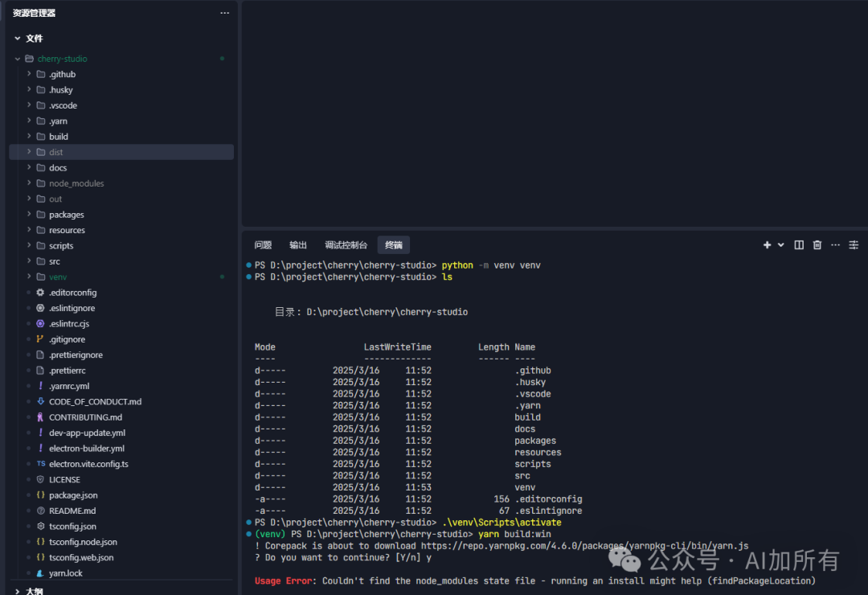Expand the .husky folder
Image resolution: width=868 pixels, height=595 pixels.
[x=29, y=90]
